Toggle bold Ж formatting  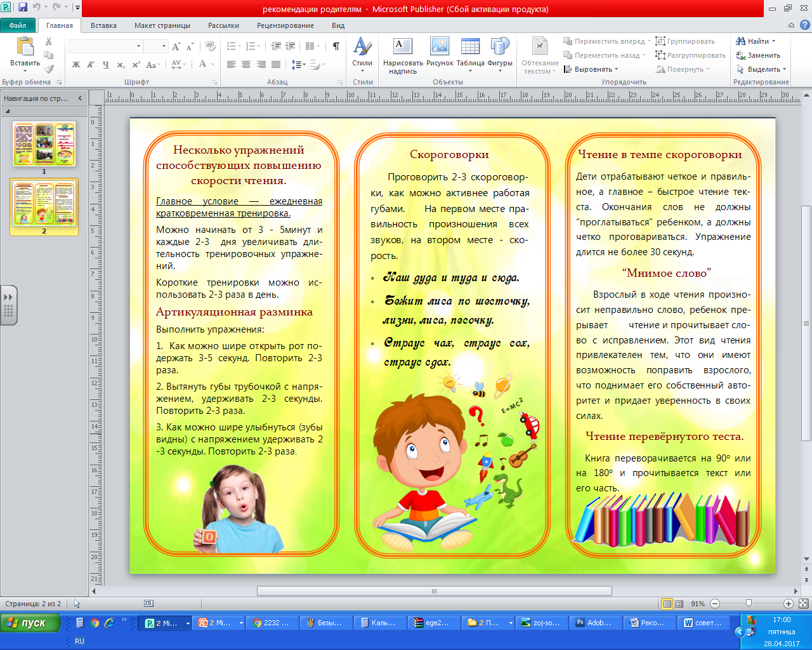(x=76, y=65)
